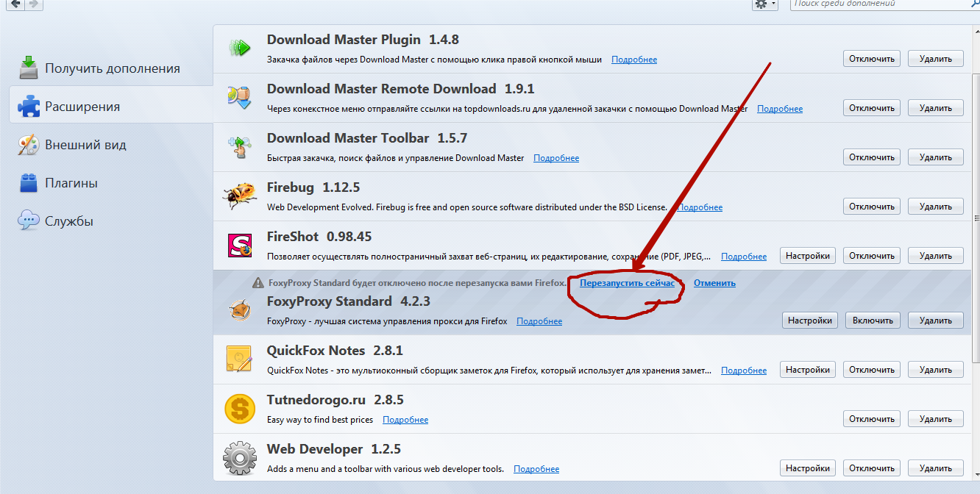The height and width of the screenshot is (494, 980).
Task: Open Подробнее link for Web Developer
Action: pos(536,469)
